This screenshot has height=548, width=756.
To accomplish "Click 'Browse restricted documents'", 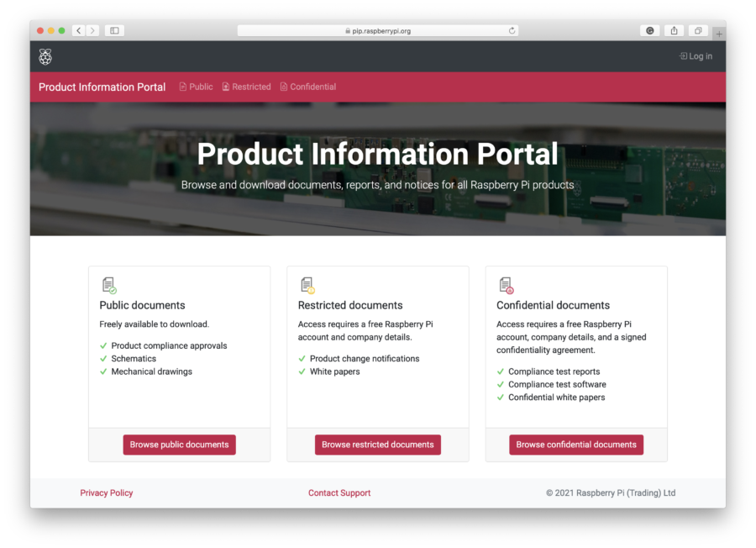I will 377,445.
